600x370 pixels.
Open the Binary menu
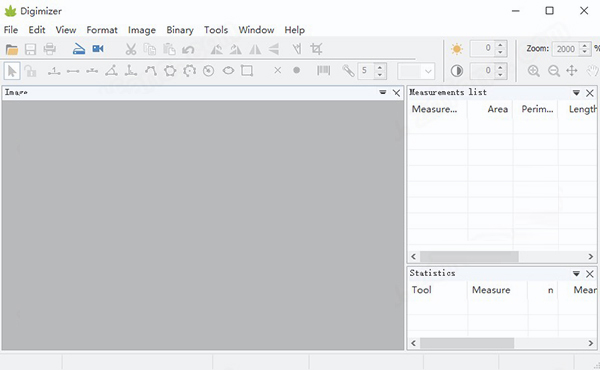pyautogui.click(x=180, y=30)
